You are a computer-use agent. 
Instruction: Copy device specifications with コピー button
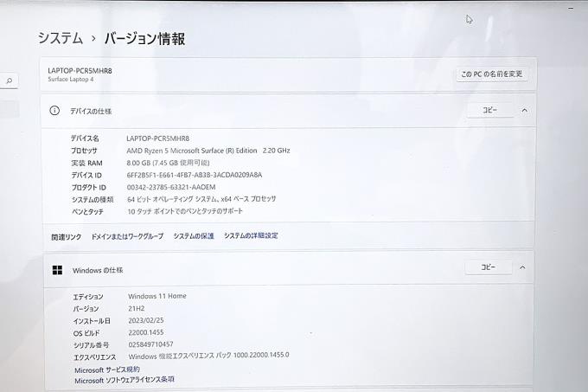click(x=489, y=110)
